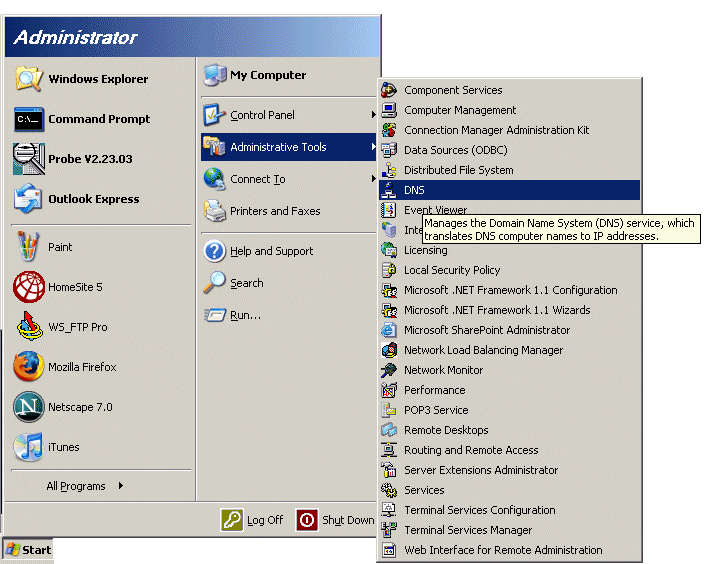Open Terminal Services Manager entry
This screenshot has width=704, height=564.
pos(468,530)
